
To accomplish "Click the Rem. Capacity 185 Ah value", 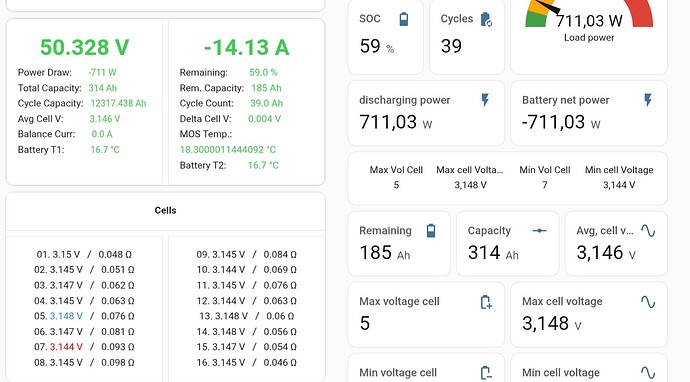I will [266, 88].
